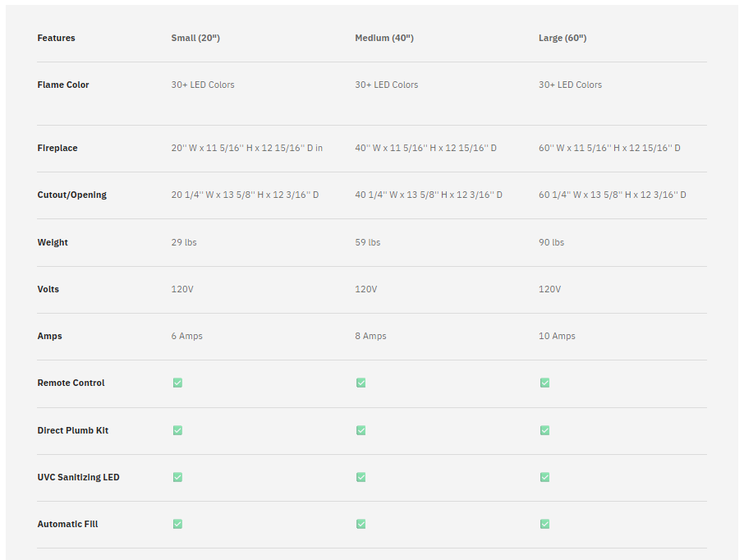Click the 59 lbs weight value
744x560 pixels.
click(x=367, y=242)
